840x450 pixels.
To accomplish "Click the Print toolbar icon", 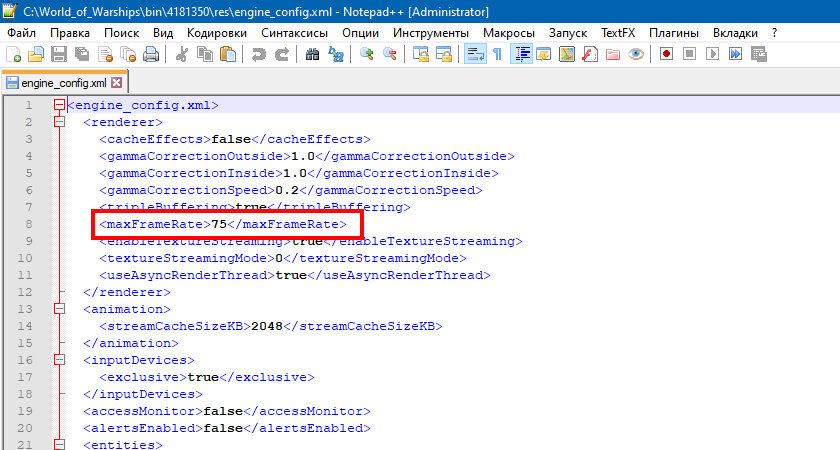I will coord(151,54).
